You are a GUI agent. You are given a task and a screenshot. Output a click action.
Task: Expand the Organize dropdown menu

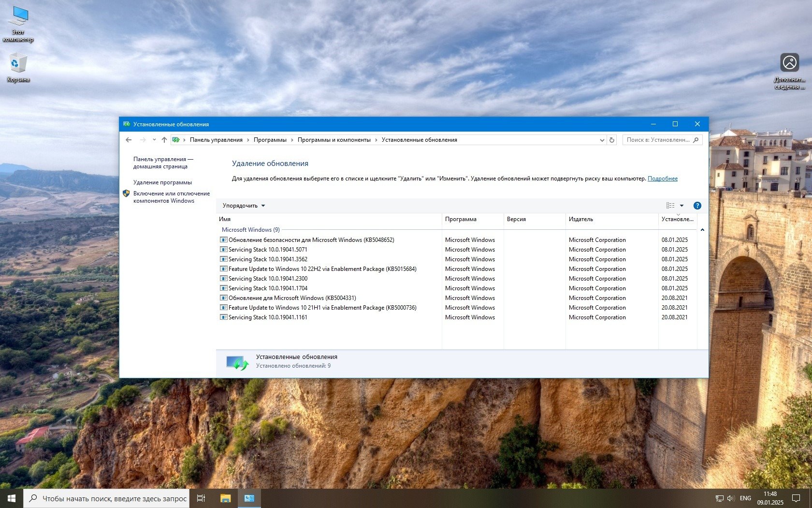click(244, 206)
